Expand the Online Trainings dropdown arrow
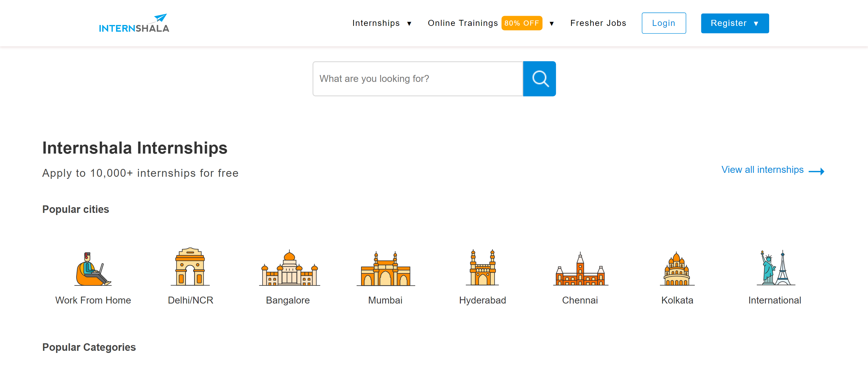This screenshot has height=377, width=868. [552, 23]
